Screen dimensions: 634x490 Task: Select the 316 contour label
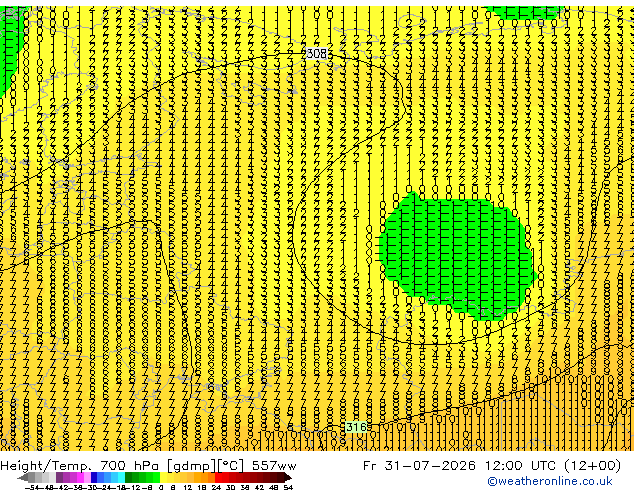pyautogui.click(x=356, y=427)
